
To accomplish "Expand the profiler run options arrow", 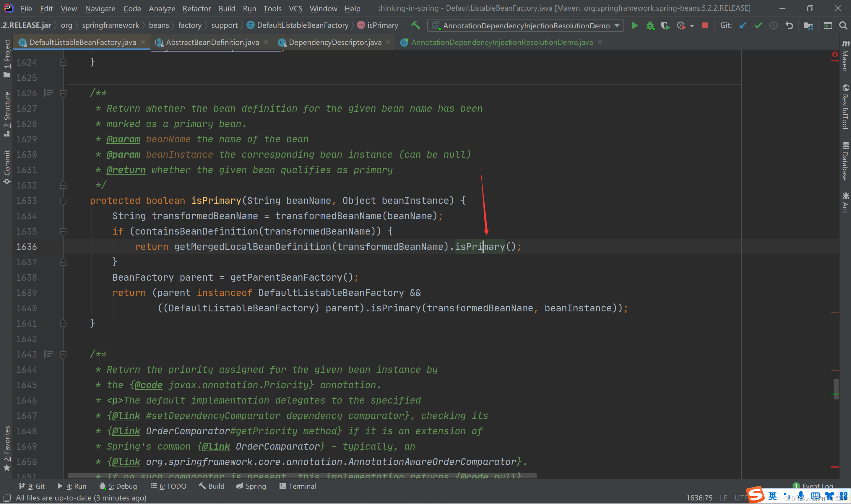I will [x=692, y=26].
